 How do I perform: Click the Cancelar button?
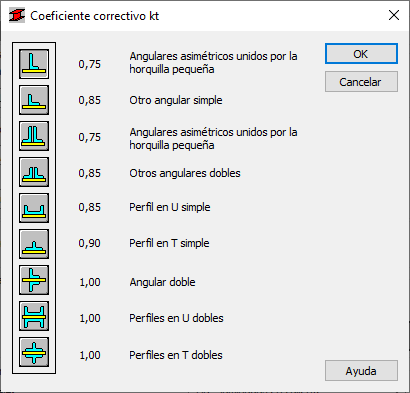[x=361, y=82]
